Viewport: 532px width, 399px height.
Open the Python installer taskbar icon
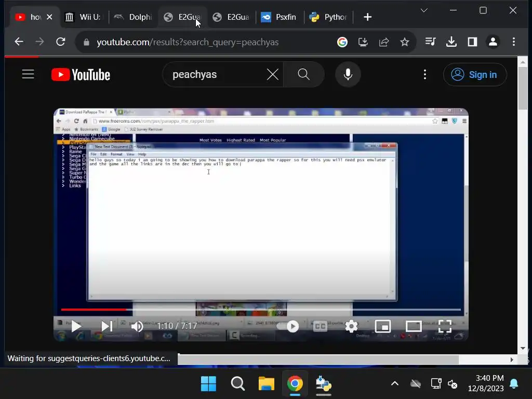[323, 384]
